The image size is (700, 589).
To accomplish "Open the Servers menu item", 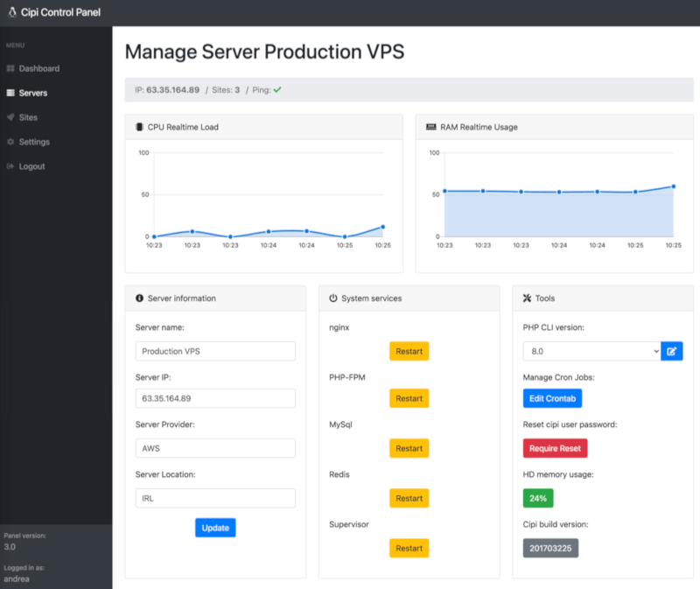I will [33, 93].
